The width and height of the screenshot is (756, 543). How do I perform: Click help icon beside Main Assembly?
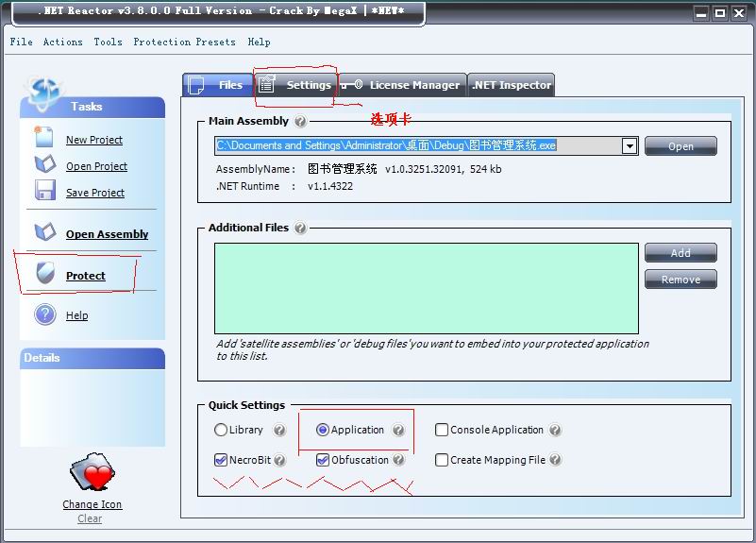tap(300, 121)
